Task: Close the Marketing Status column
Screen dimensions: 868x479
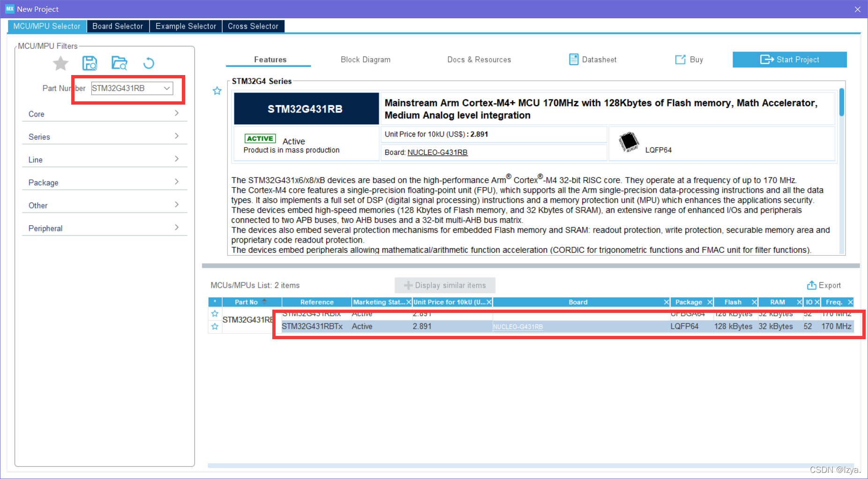Action: click(x=409, y=302)
